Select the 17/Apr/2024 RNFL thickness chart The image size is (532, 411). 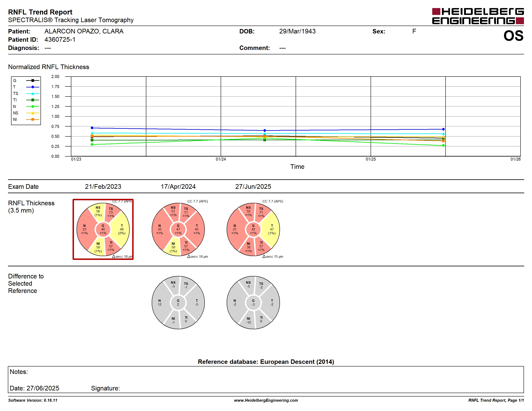tap(178, 229)
